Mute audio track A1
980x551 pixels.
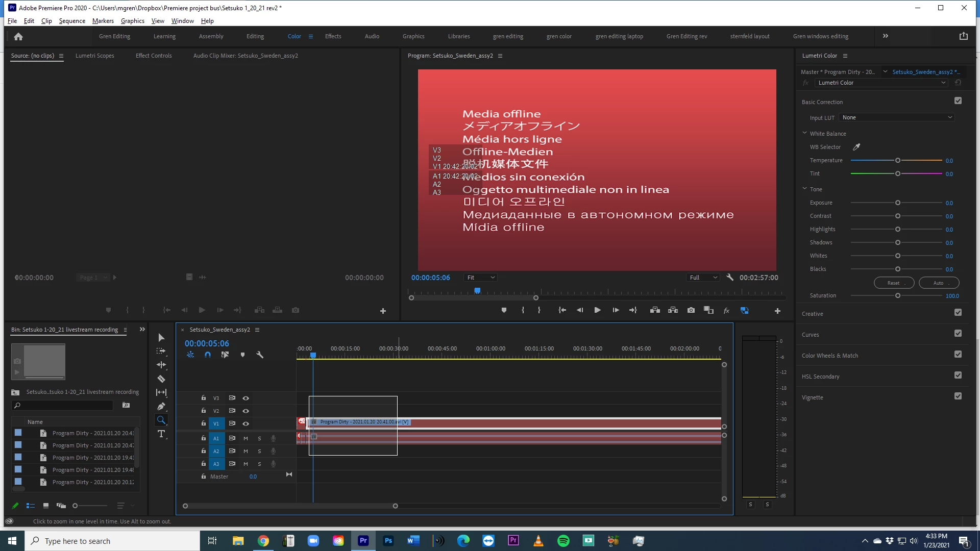click(x=246, y=438)
